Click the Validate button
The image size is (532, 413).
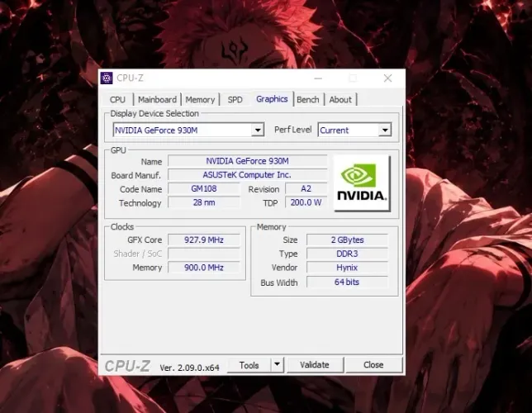(315, 365)
